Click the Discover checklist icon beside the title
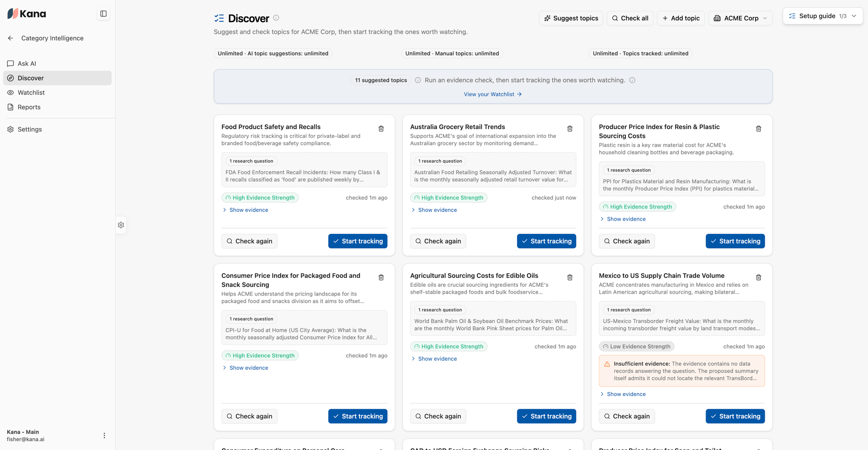 tap(219, 18)
